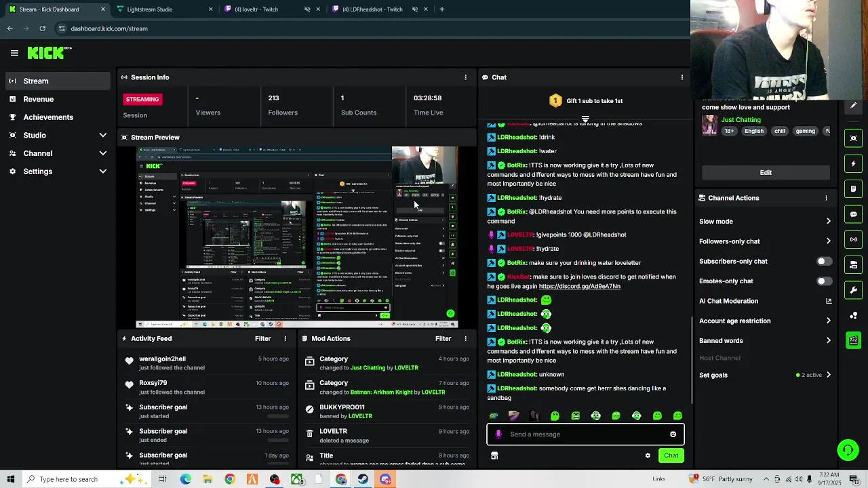Open Activity Feed Filter dropdown
The height and width of the screenshot is (488, 868).
pyautogui.click(x=262, y=338)
